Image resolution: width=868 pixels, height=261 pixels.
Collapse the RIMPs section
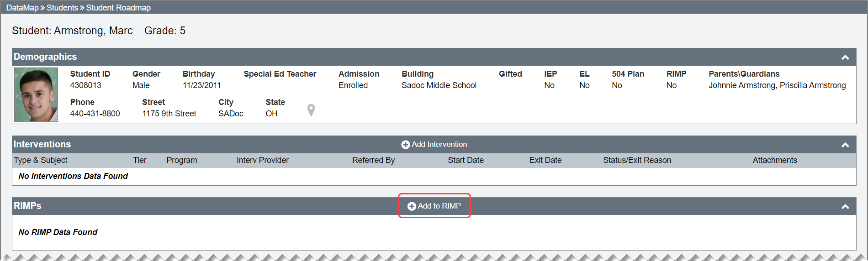[845, 207]
